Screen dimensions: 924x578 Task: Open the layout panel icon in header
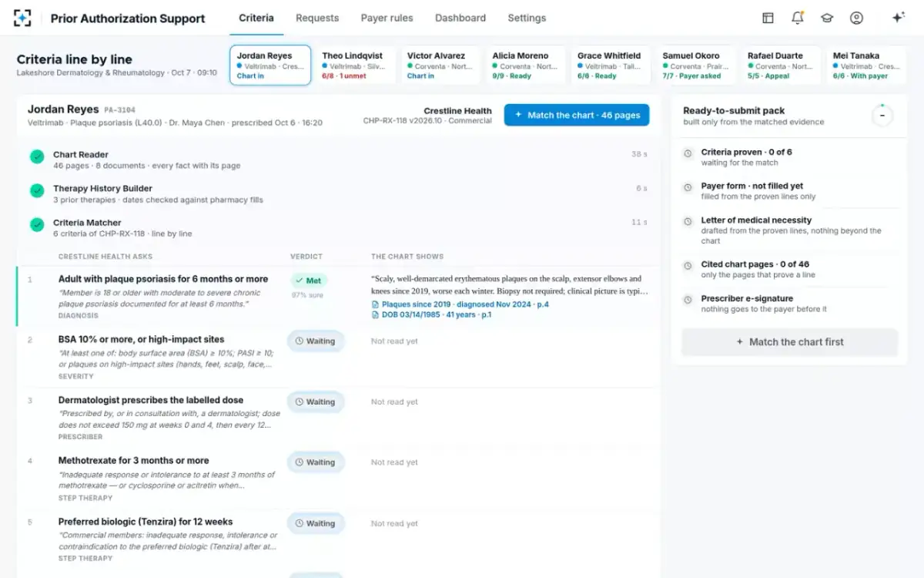pyautogui.click(x=768, y=18)
